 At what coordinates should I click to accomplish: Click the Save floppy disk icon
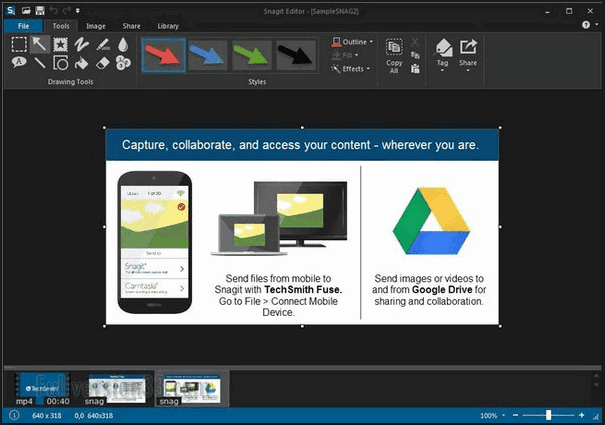(40, 10)
